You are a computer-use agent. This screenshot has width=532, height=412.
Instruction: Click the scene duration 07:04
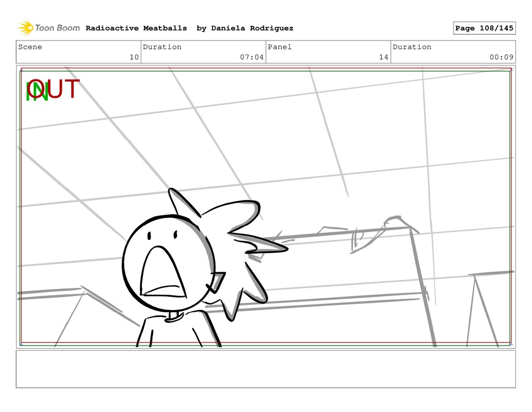pyautogui.click(x=252, y=57)
